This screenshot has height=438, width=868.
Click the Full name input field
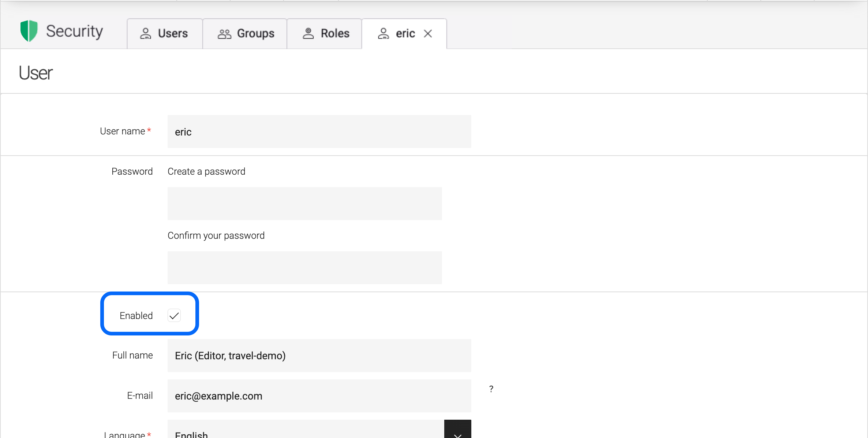pyautogui.click(x=319, y=356)
